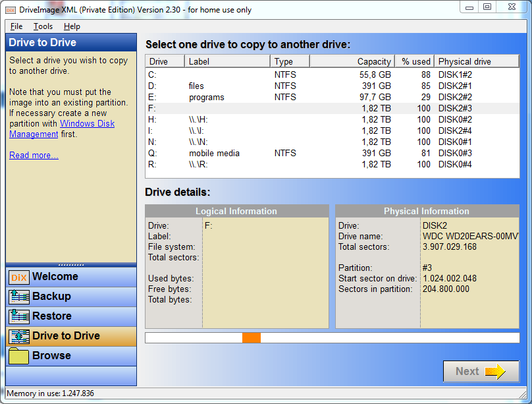
Task: Click the orange progress bar segment
Action: (x=252, y=338)
